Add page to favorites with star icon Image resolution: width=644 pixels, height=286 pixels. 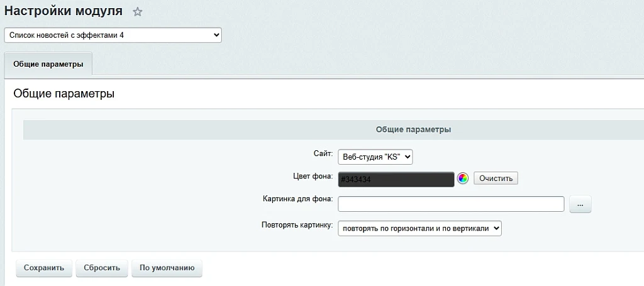[137, 13]
